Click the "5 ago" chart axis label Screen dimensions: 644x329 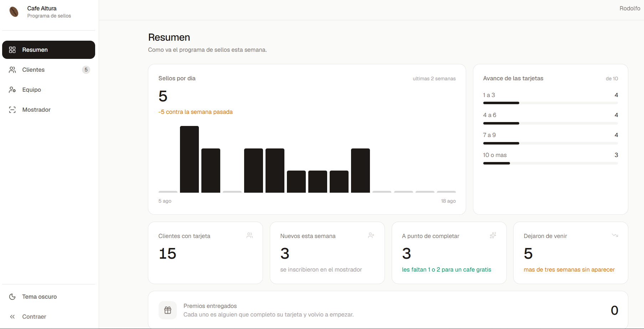(165, 201)
